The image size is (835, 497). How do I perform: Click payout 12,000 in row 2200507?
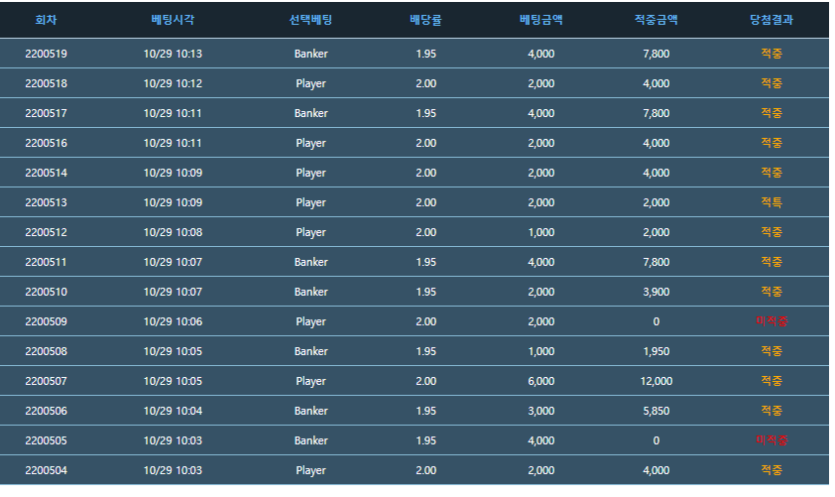click(656, 381)
